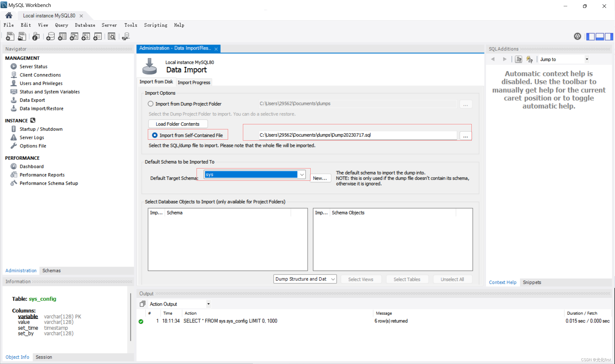Viewport: 615px width, 364px height.
Task: Switch to Import Progress tab
Action: (194, 82)
